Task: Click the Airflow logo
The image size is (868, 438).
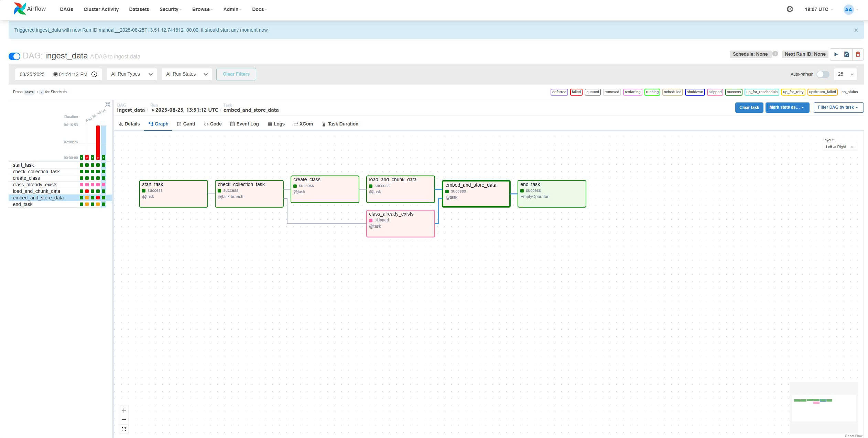Action: (30, 9)
